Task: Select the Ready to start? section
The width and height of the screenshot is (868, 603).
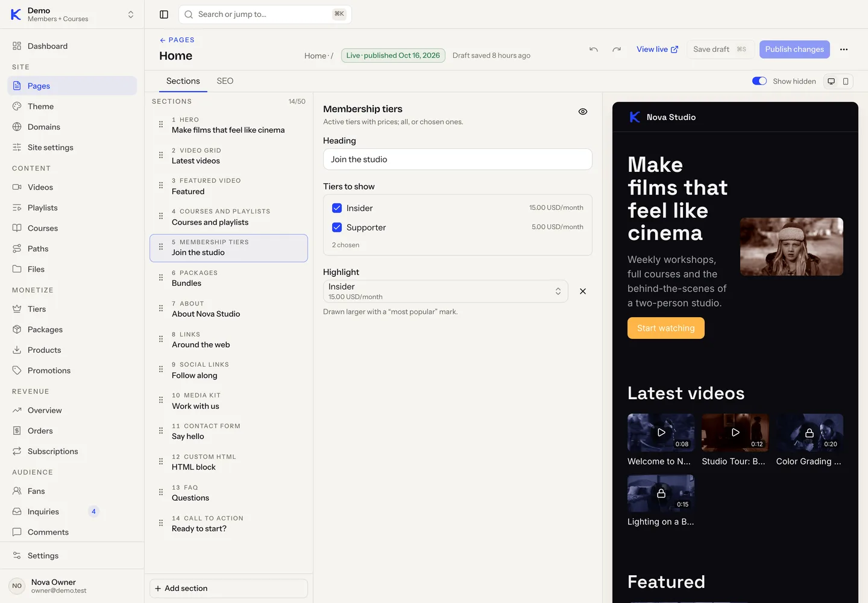Action: [x=228, y=523]
